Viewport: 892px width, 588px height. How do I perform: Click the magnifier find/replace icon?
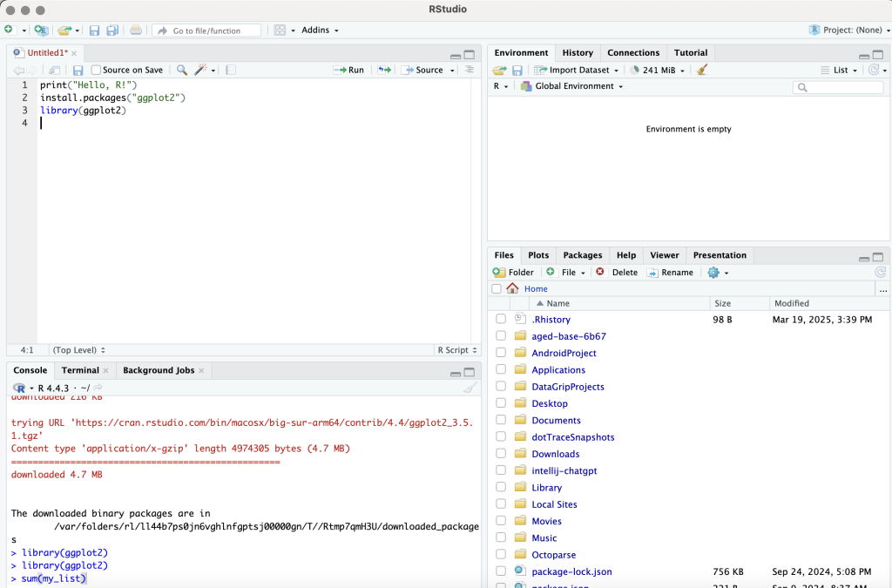[x=182, y=70]
